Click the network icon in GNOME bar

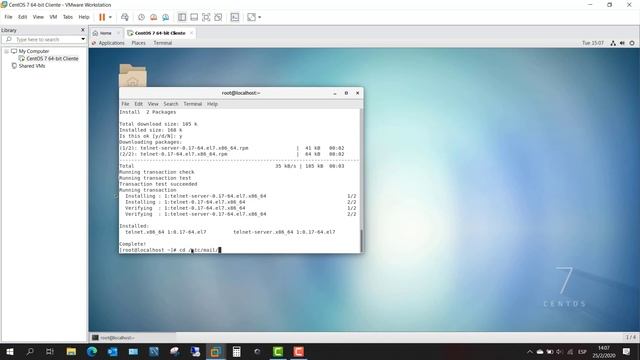coord(613,43)
